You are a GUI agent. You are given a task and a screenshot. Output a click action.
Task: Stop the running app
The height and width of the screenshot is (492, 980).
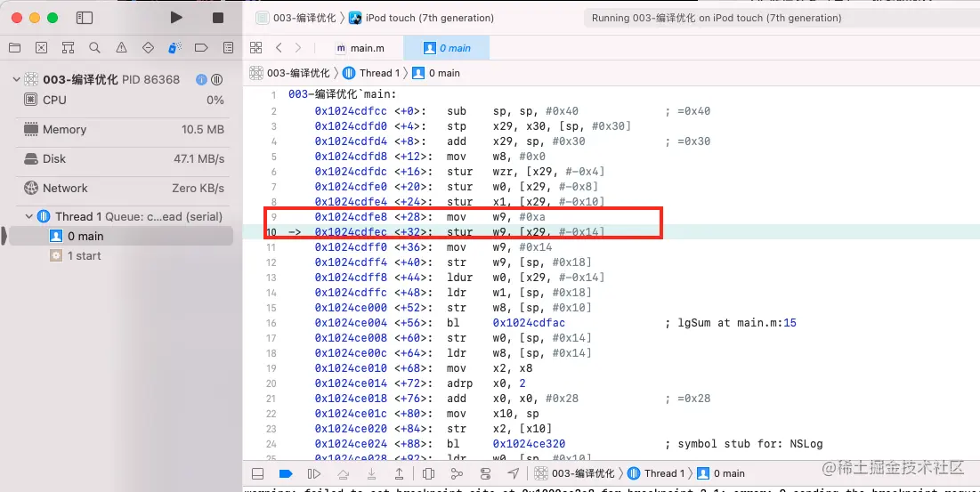[217, 18]
